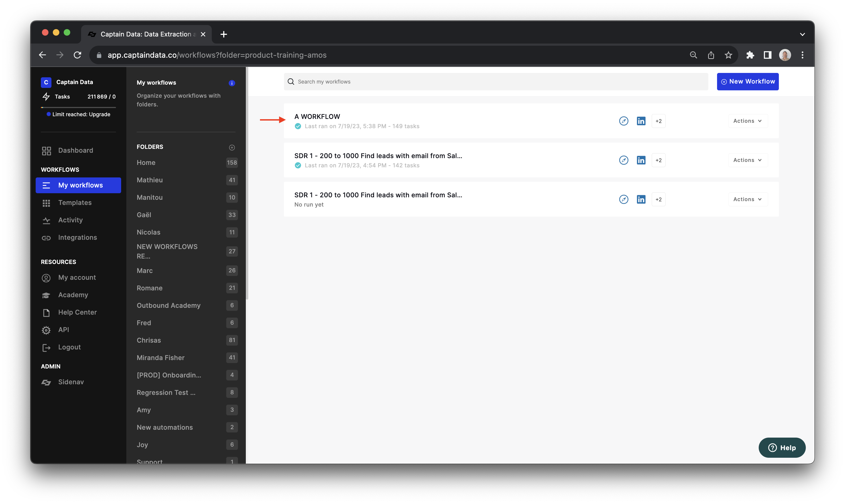This screenshot has width=845, height=504.
Task: Click the Captain Data logo badge in the sidebar
Action: (46, 82)
